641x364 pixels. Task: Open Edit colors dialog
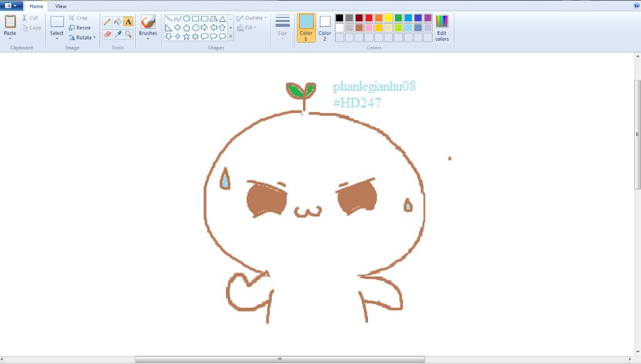point(442,28)
